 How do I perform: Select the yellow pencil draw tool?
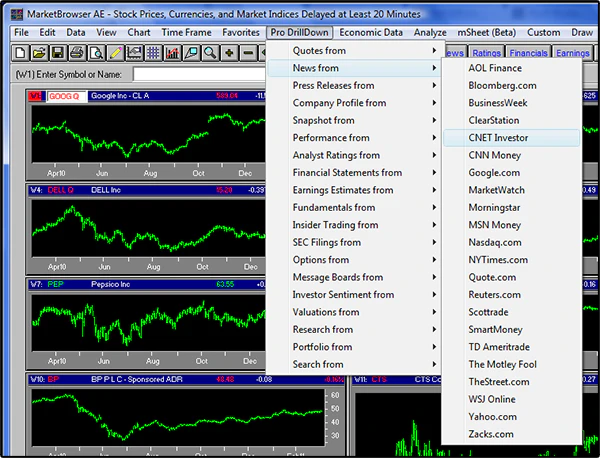[x=116, y=53]
